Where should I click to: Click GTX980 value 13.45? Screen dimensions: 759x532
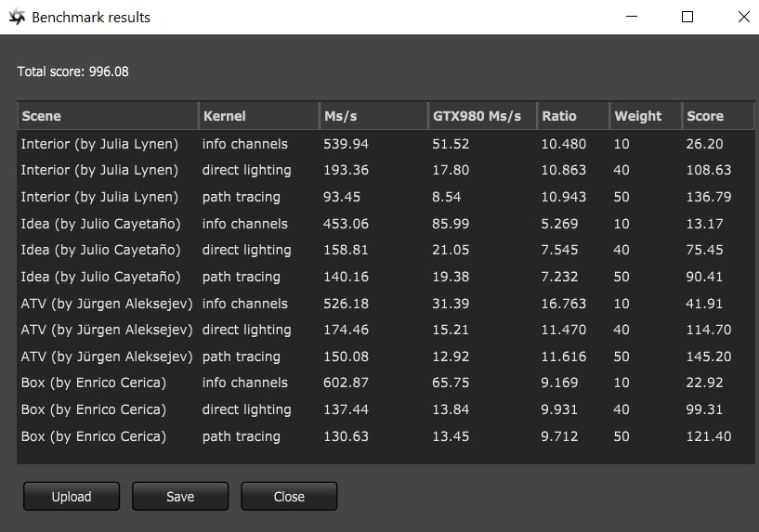pos(451,436)
